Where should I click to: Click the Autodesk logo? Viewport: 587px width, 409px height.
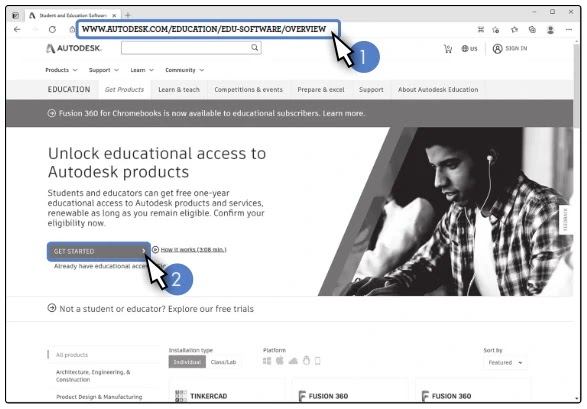pos(74,48)
